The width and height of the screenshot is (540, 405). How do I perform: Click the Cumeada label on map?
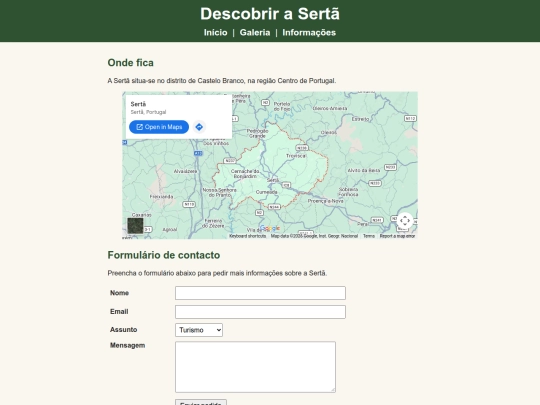[267, 192]
